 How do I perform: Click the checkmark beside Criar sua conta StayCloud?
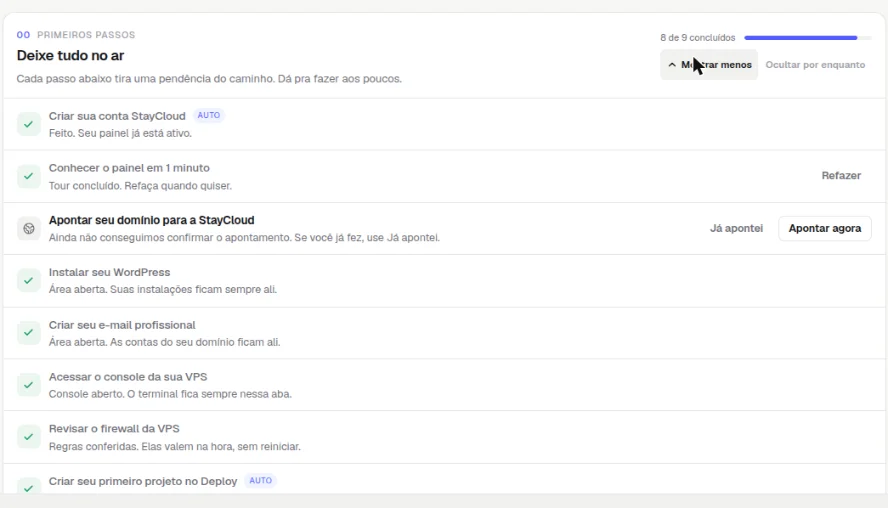point(28,124)
